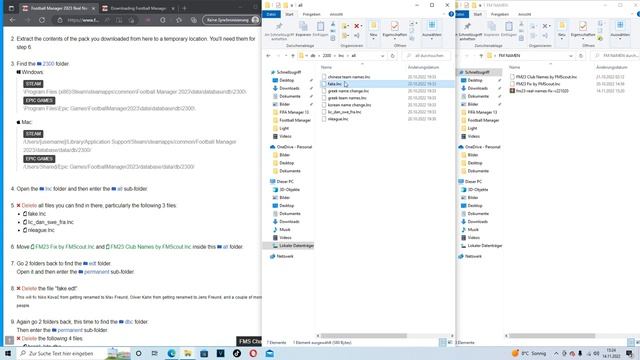
Task: Click Kopieren icon in 'all' window ribbon
Action: [303, 27]
